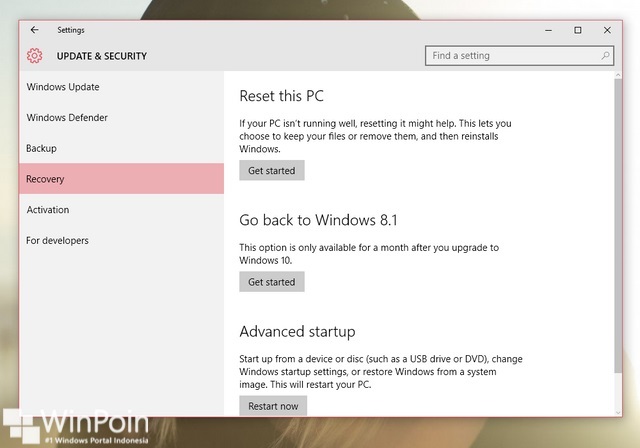This screenshot has width=640, height=448.
Task: Click the Update & Security gear icon
Action: (x=35, y=55)
